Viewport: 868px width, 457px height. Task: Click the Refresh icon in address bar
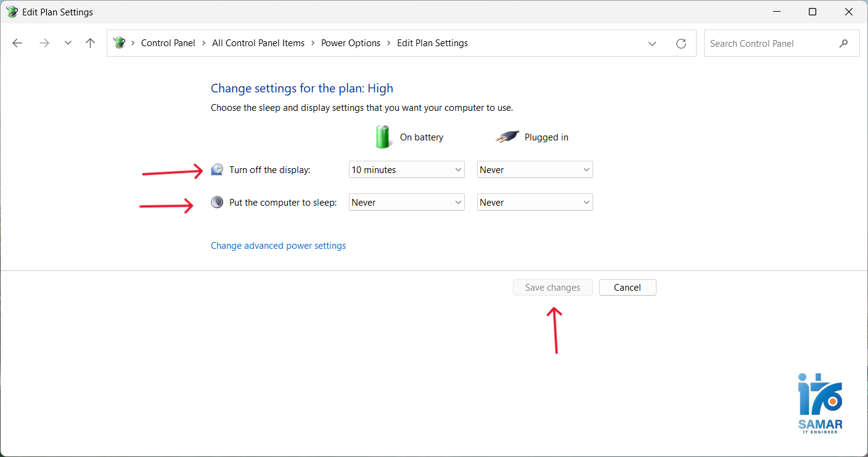(x=681, y=43)
